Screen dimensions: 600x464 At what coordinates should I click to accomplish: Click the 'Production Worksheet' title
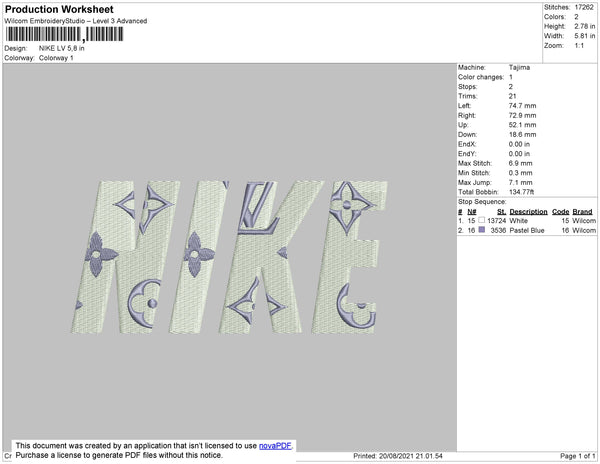pos(59,9)
